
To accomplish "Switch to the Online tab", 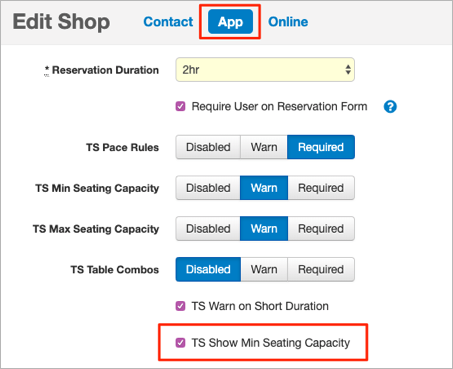I will pos(288,22).
